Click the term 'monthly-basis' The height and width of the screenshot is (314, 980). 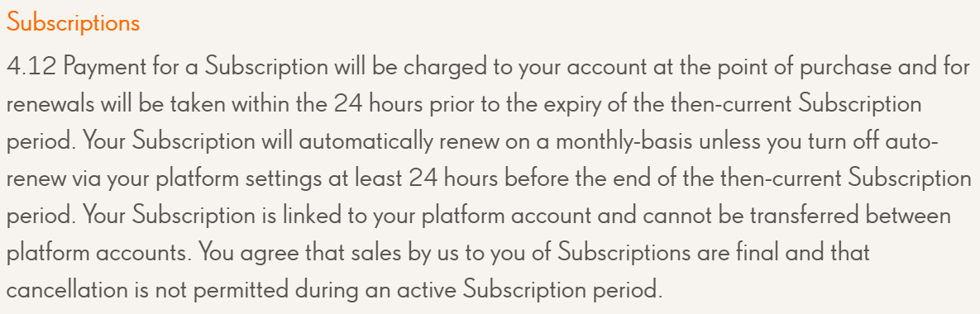pyautogui.click(x=622, y=144)
